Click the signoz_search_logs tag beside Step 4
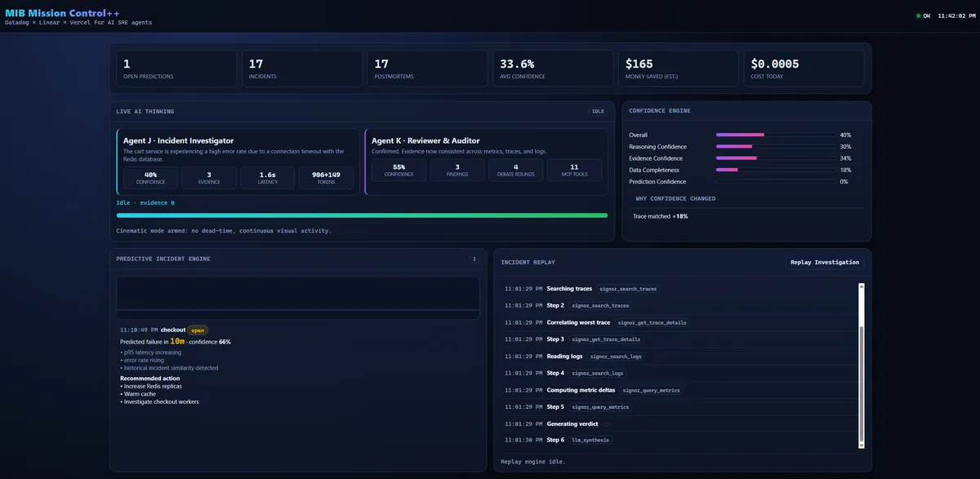980x479 pixels. [x=598, y=373]
